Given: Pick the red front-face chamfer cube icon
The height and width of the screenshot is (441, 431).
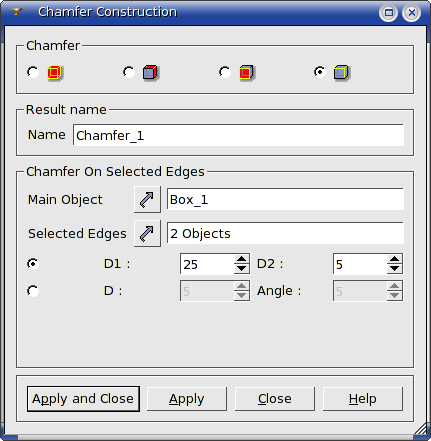Looking at the screenshot, I should (x=247, y=72).
